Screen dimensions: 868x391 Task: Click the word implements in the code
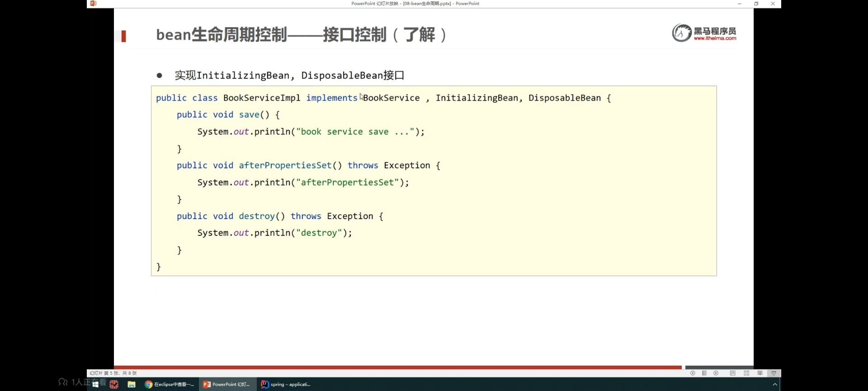[x=332, y=98]
